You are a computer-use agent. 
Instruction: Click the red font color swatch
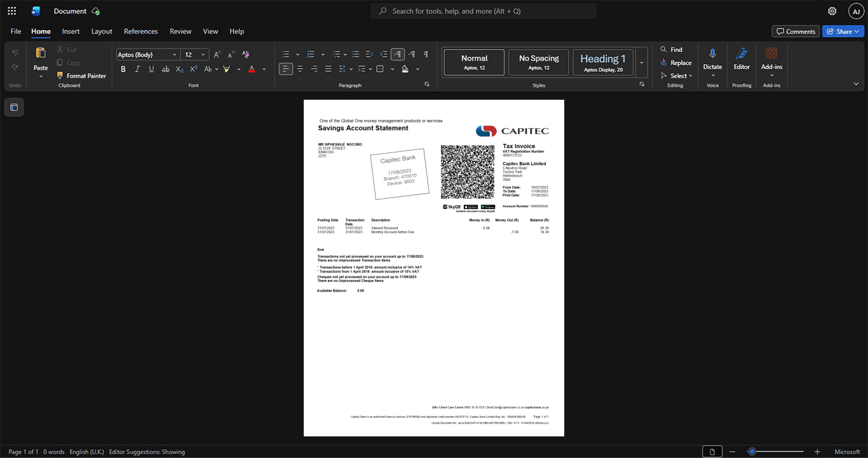pyautogui.click(x=252, y=69)
